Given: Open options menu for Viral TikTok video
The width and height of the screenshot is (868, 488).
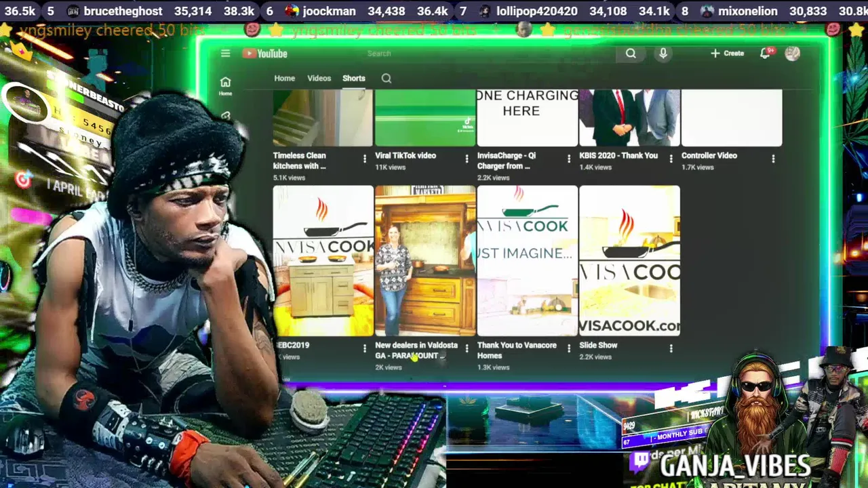Looking at the screenshot, I should pyautogui.click(x=467, y=159).
